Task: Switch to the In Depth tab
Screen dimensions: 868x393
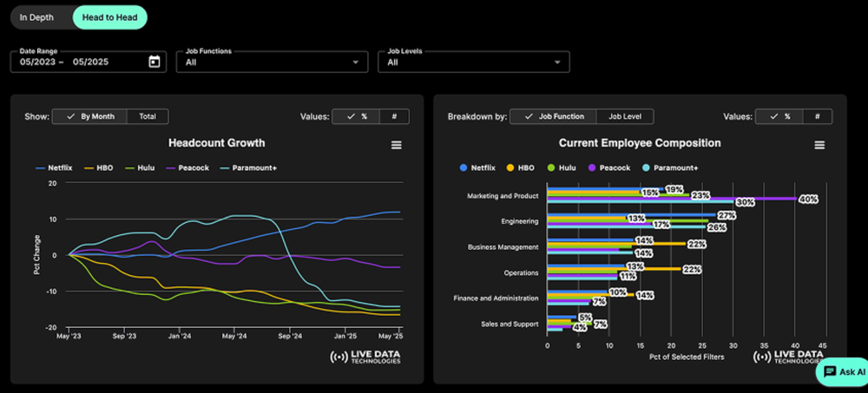Action: (37, 17)
